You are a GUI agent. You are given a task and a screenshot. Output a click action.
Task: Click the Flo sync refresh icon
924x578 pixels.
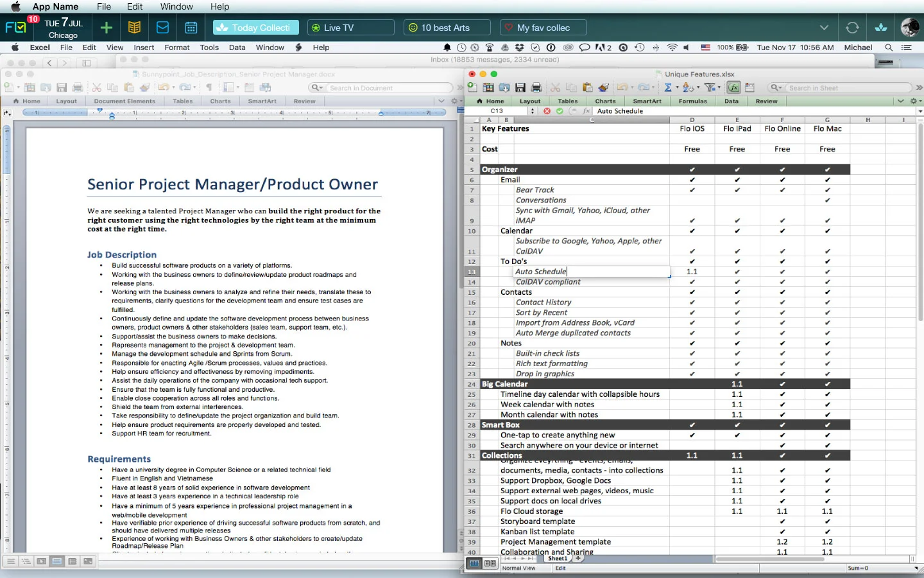click(x=852, y=28)
